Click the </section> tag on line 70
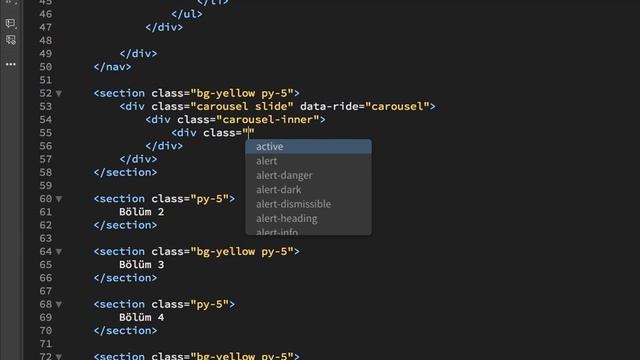Viewport: 640px width, 360px height. (125, 331)
